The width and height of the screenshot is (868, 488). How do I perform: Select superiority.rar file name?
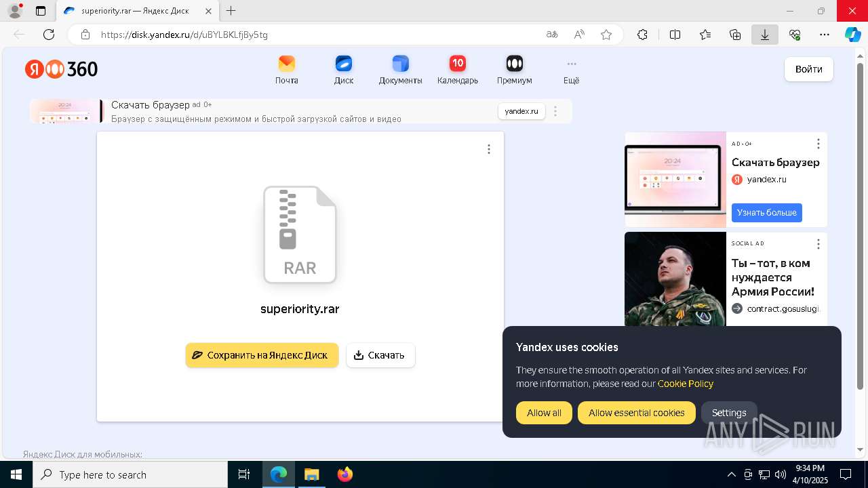300,309
